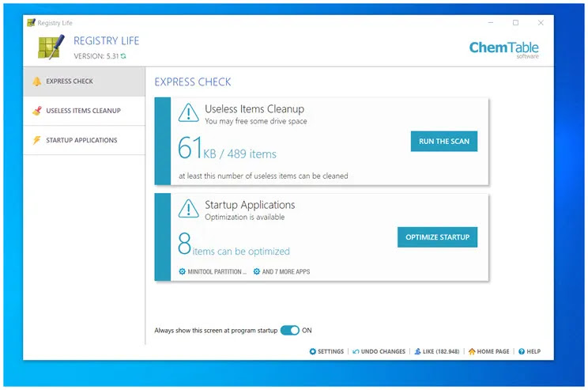588x390 pixels.
Task: Click the Registry Life cube logo icon
Action: tap(51, 47)
